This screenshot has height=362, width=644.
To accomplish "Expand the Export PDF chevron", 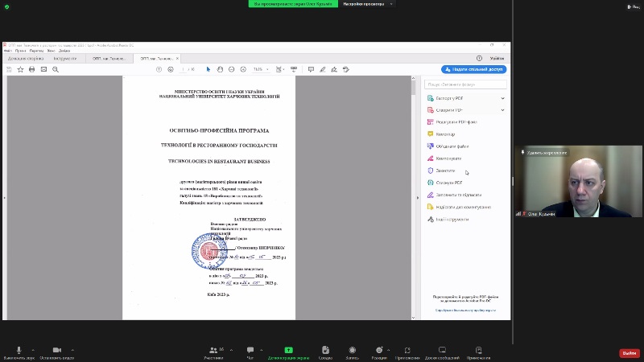I will (503, 98).
